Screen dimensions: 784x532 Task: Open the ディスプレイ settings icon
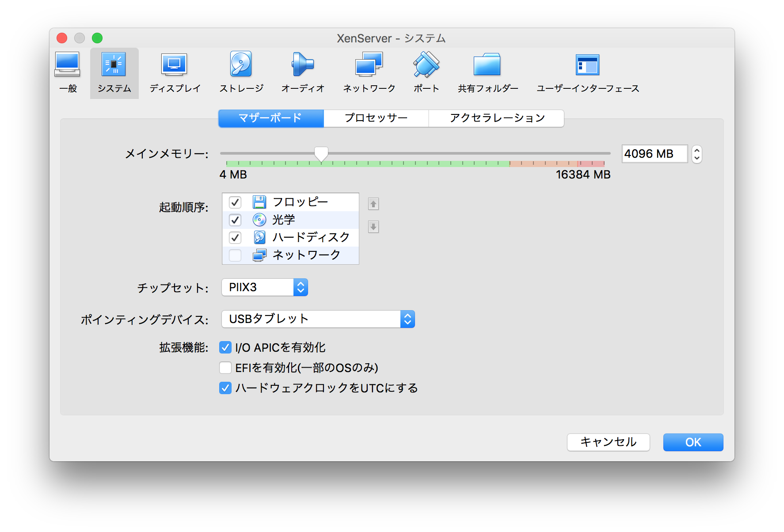click(x=175, y=73)
